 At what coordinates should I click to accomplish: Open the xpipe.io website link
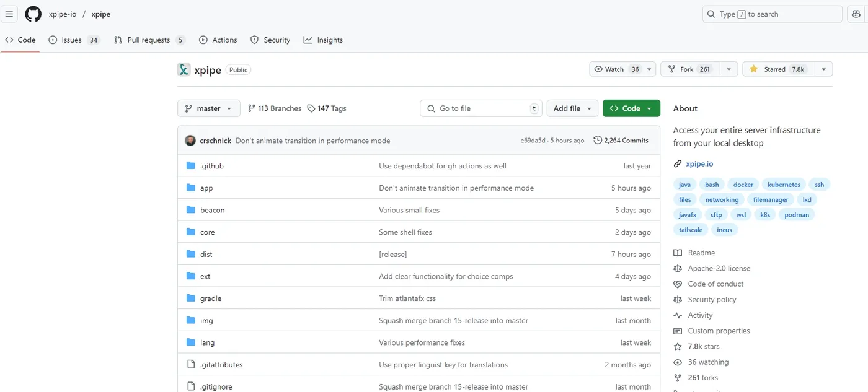point(699,164)
